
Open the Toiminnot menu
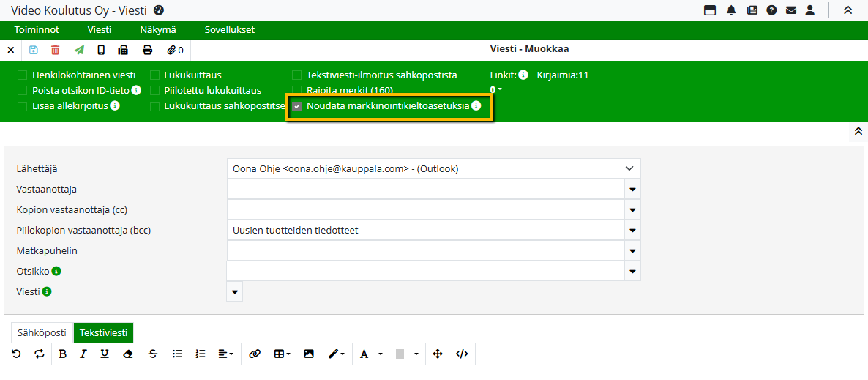pos(37,30)
